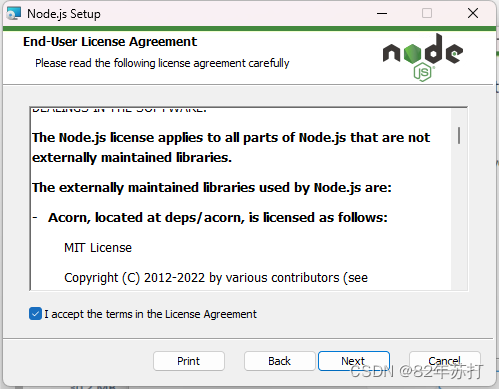Click the "Acorn, located at deps/acorn" line
499x389 pixels.
pos(218,218)
